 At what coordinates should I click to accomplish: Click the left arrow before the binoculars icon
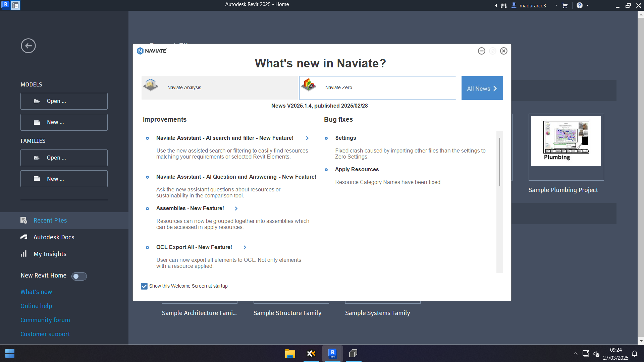point(496,5)
